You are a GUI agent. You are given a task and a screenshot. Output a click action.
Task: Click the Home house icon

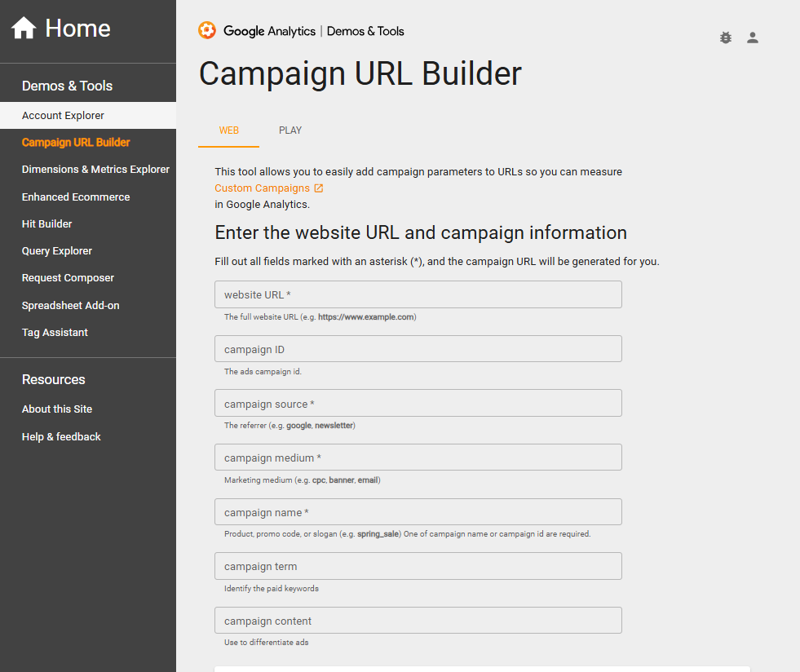pos(24,28)
